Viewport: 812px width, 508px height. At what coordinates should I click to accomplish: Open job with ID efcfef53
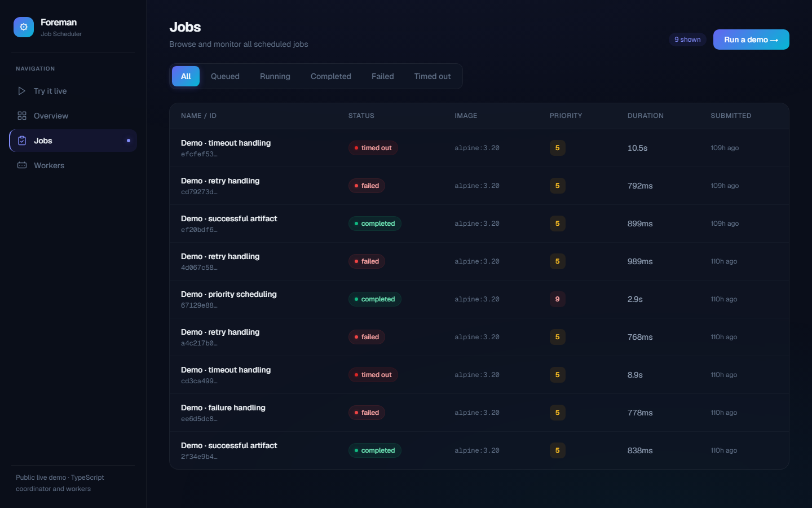(479, 148)
